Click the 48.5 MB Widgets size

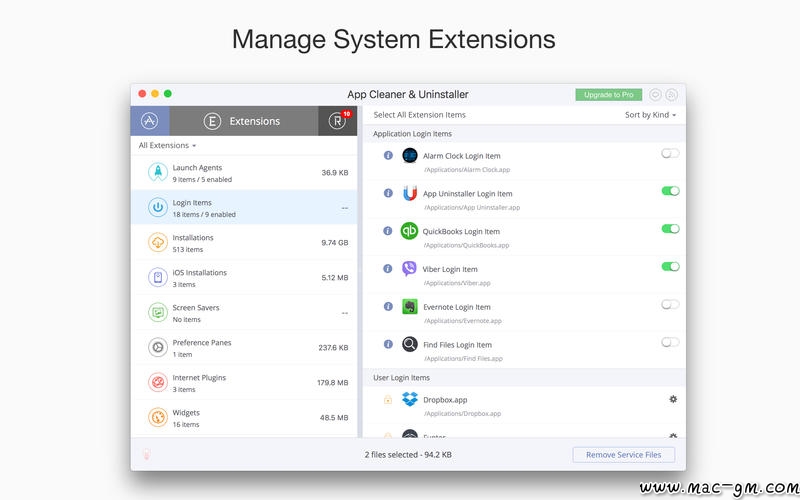coord(334,417)
